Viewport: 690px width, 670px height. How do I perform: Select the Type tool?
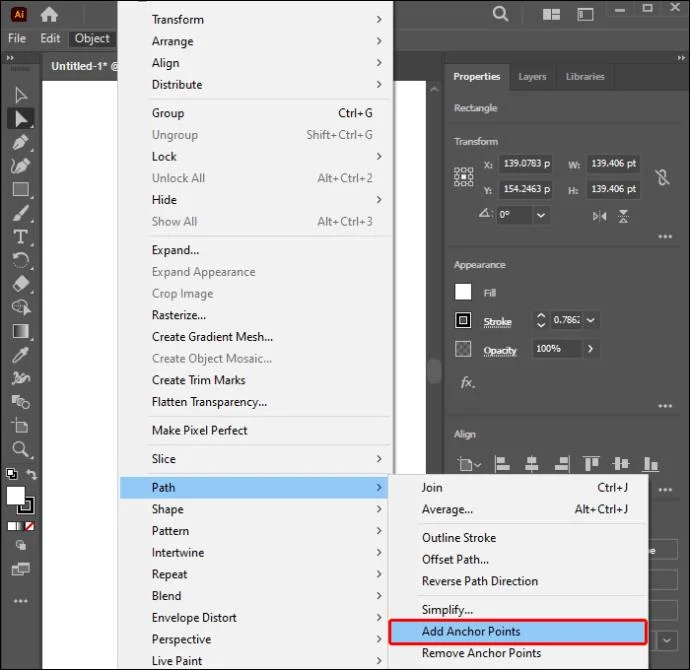[20, 237]
